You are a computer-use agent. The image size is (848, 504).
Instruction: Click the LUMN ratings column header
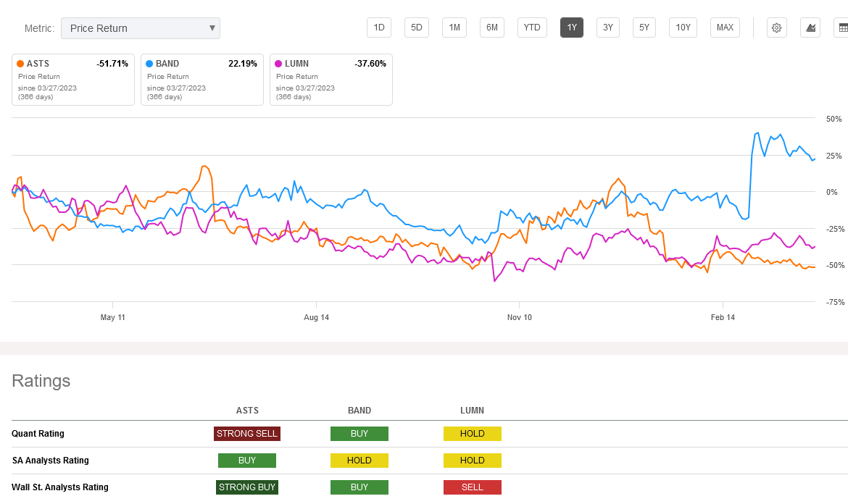(472, 411)
